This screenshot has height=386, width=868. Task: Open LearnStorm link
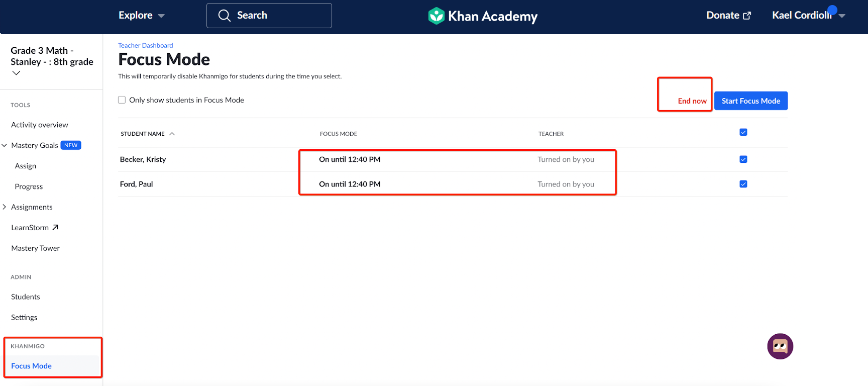tap(30, 228)
